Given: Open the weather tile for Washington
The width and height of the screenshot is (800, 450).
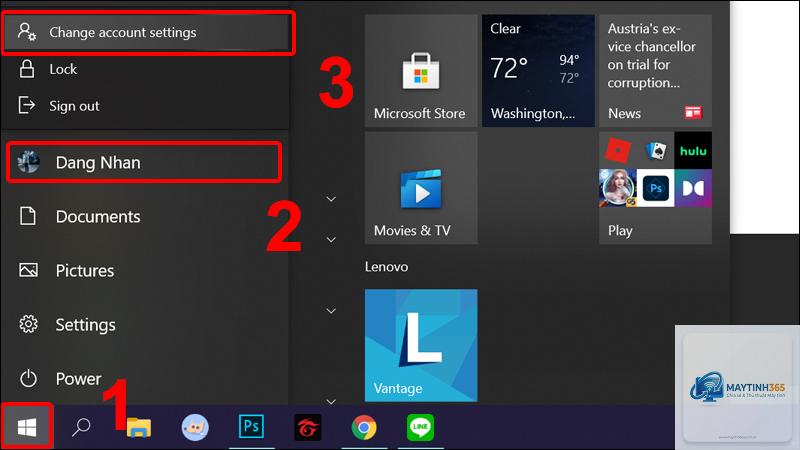Looking at the screenshot, I should [538, 70].
